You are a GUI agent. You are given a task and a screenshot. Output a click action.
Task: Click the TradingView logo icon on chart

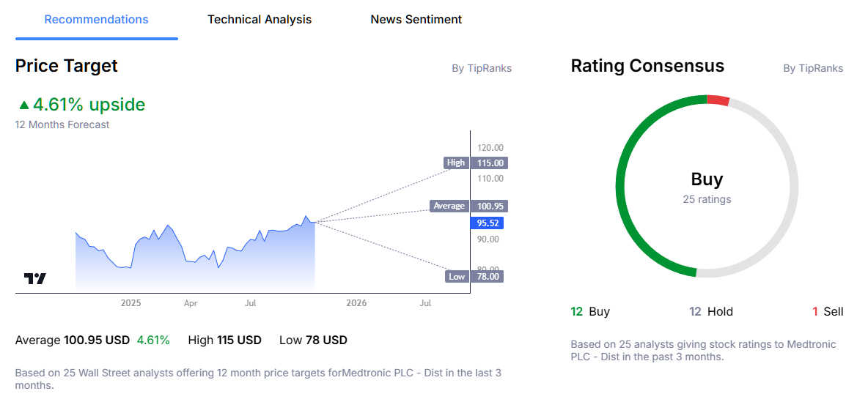click(35, 279)
